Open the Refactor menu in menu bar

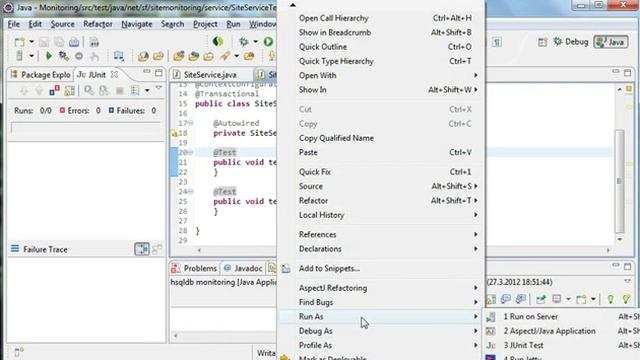tap(98, 24)
